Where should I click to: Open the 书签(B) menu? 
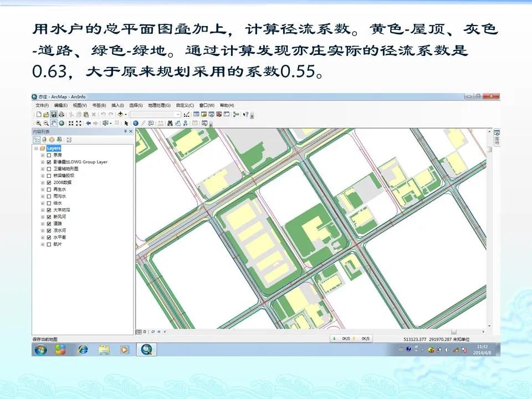(x=100, y=105)
